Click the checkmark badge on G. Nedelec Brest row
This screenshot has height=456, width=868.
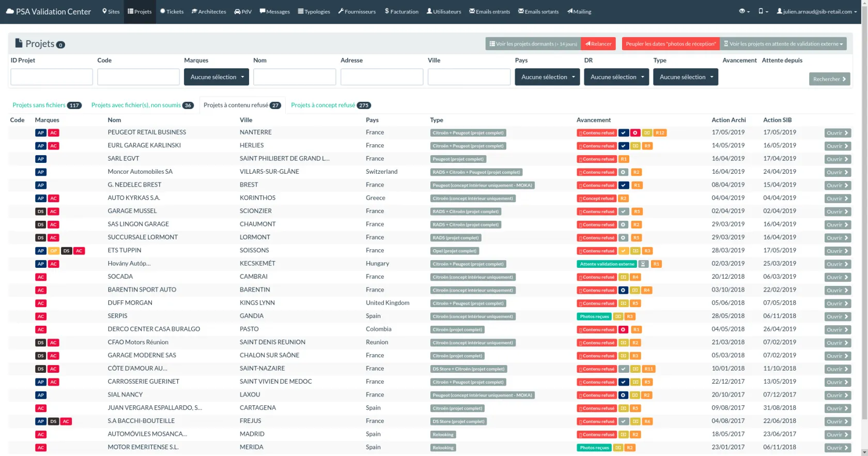pyautogui.click(x=624, y=186)
